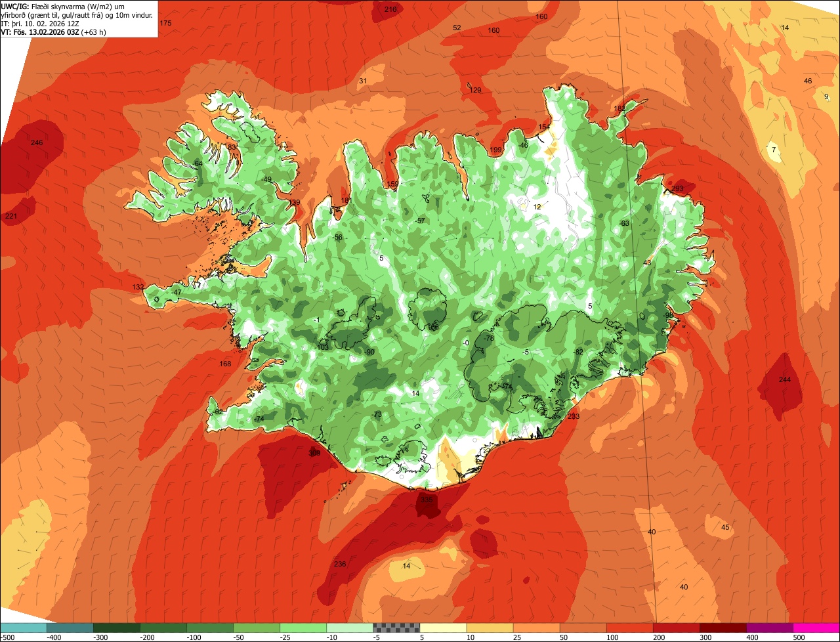Image resolution: width=840 pixels, height=642 pixels.
Task: Click the flux value 12 in the northeast interior
Action: [537, 207]
